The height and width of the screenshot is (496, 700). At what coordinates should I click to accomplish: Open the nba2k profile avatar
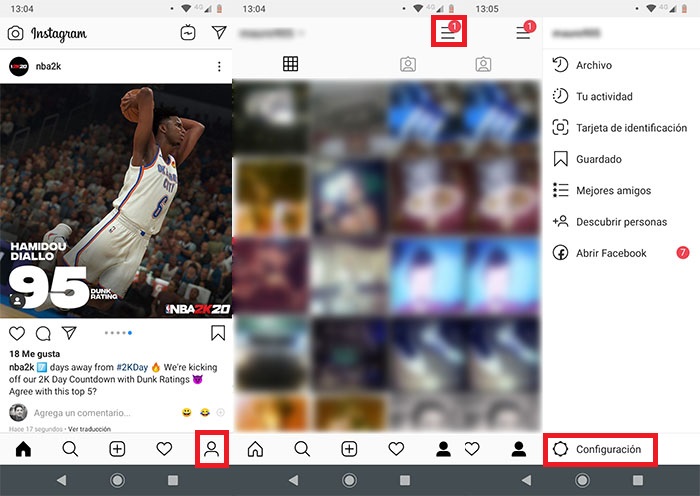click(x=19, y=67)
